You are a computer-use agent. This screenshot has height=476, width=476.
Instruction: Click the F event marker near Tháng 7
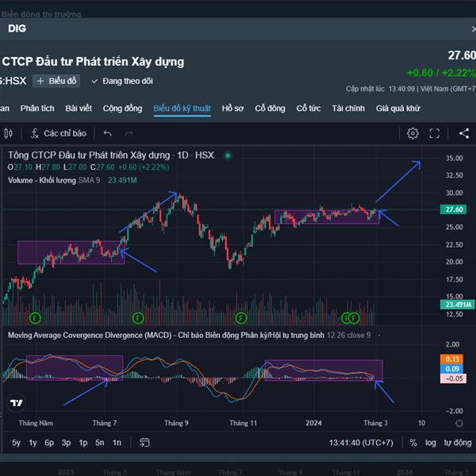[x=138, y=318]
